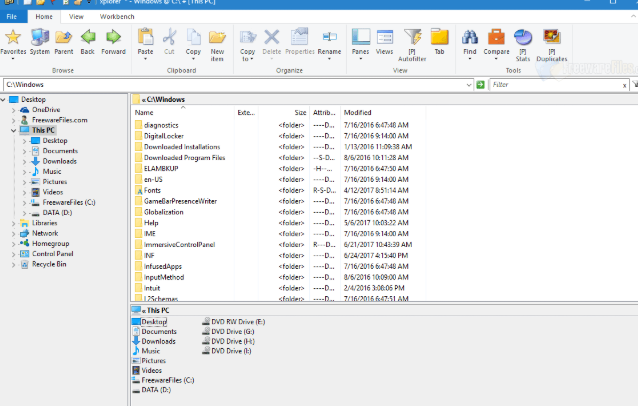Open the Stats pie chart tool
Viewport: 638px width, 406px height.
[523, 37]
